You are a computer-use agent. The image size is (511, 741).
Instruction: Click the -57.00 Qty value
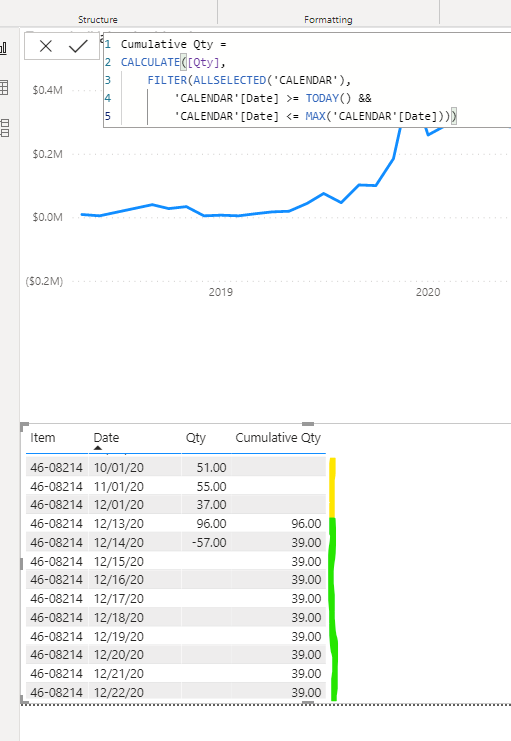click(x=209, y=543)
